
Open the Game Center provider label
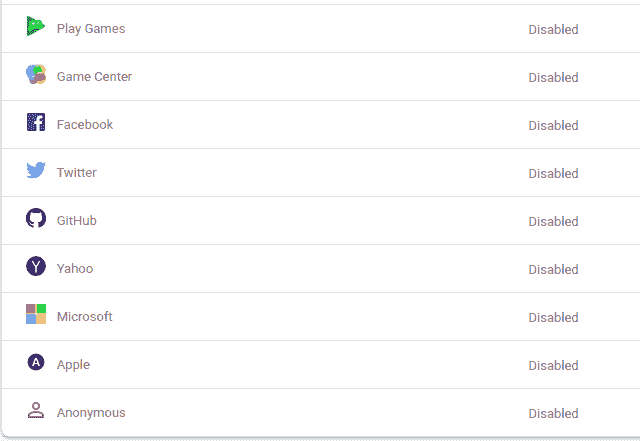pos(94,77)
